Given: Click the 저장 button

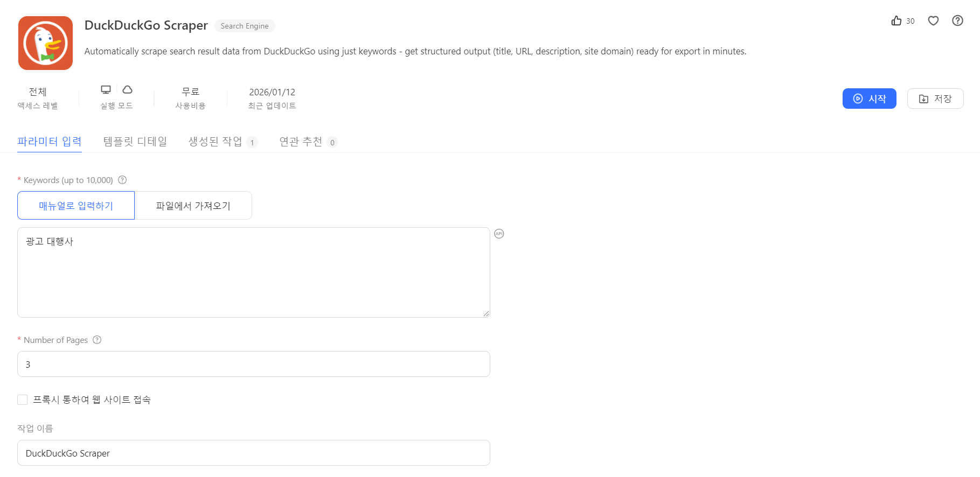Looking at the screenshot, I should (935, 99).
